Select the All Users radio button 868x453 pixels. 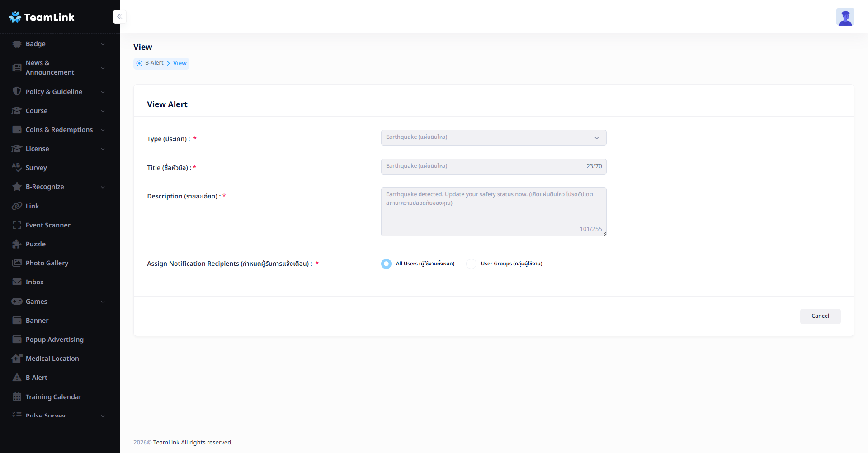tap(386, 264)
